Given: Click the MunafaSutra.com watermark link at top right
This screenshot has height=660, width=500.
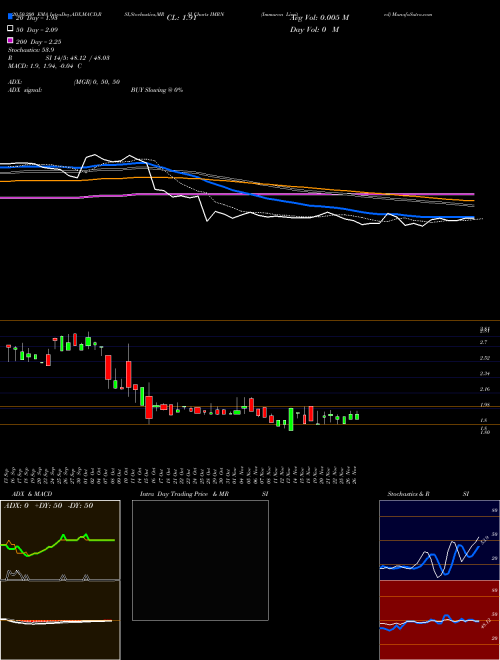Looking at the screenshot, I should click(x=414, y=14).
